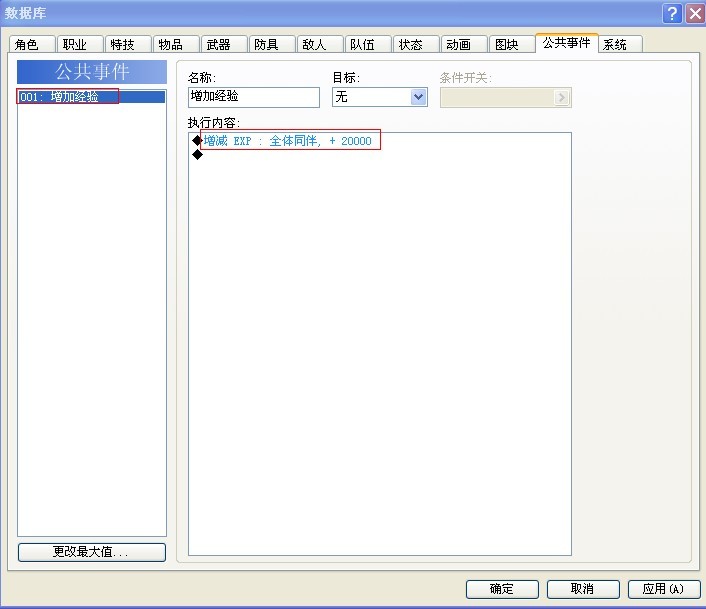Click the disabled 条件开关 arrow button
706x609 pixels.
click(x=561, y=97)
